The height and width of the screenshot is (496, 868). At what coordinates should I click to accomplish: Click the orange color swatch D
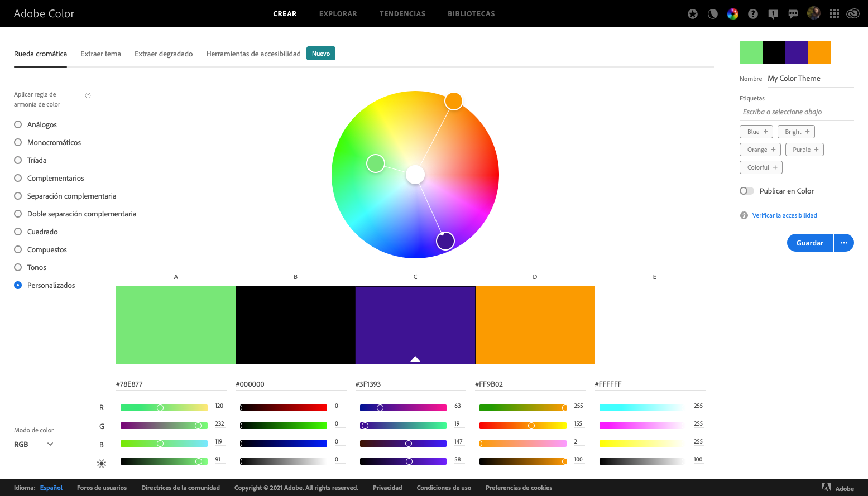[535, 325]
